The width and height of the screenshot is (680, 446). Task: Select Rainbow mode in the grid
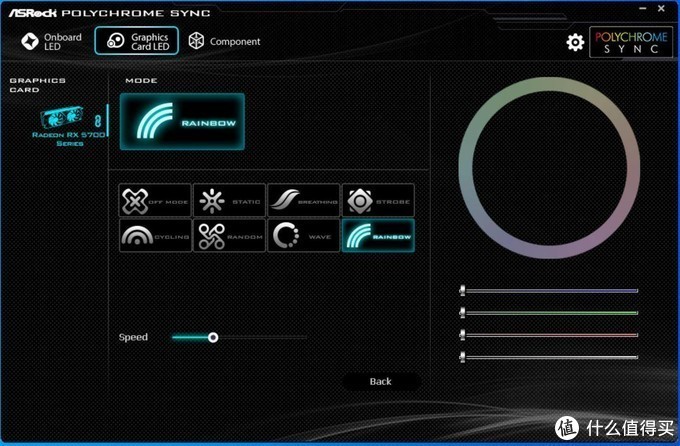click(x=379, y=236)
